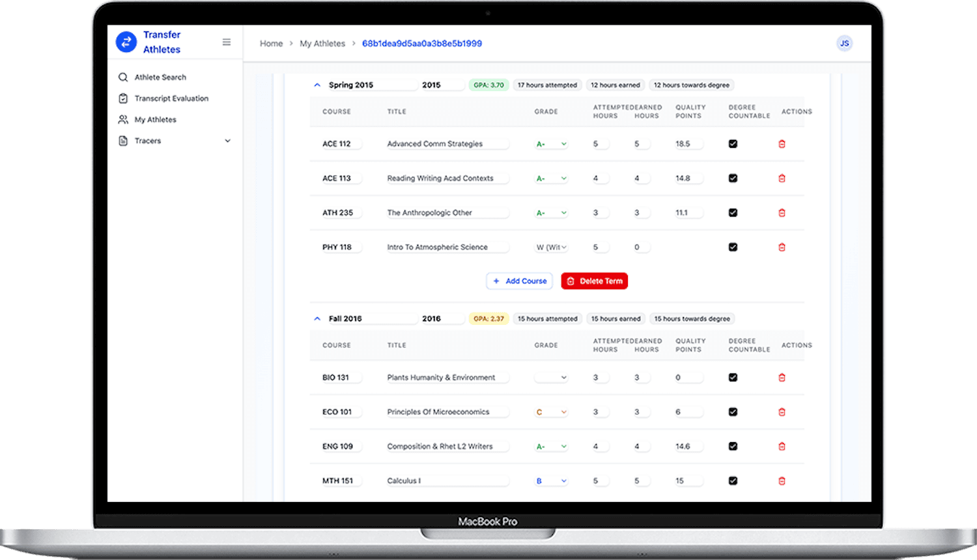Open grade dropdown for MTH 151

pyautogui.click(x=551, y=481)
